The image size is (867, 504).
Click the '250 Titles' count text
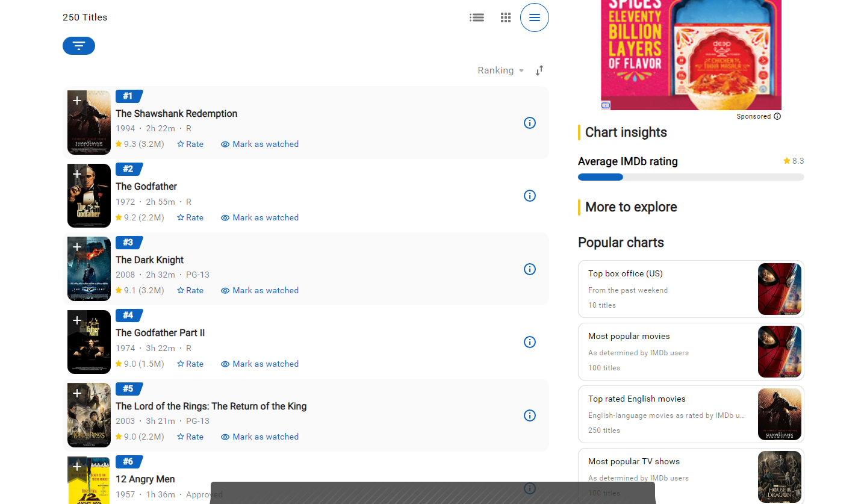[85, 17]
